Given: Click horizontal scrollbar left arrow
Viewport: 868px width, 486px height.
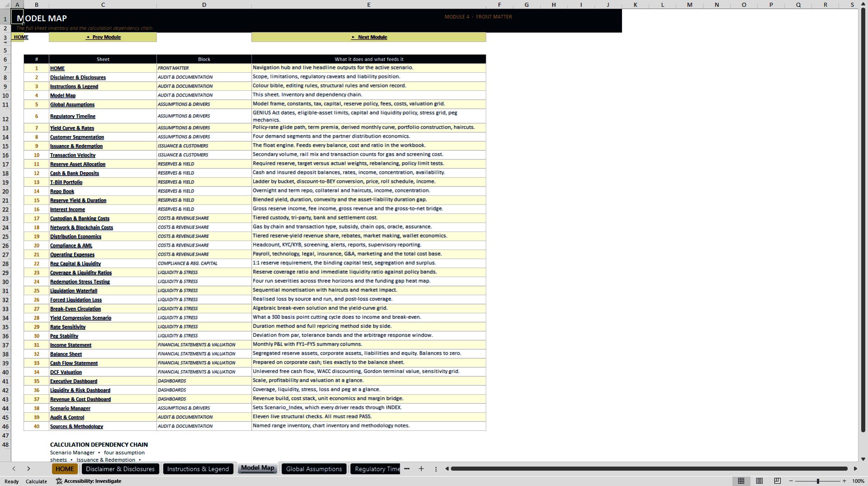Looking at the screenshot, I should pos(447,469).
